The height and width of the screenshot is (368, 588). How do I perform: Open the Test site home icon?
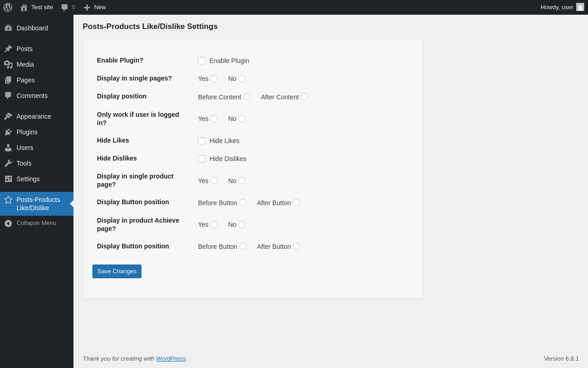[24, 7]
